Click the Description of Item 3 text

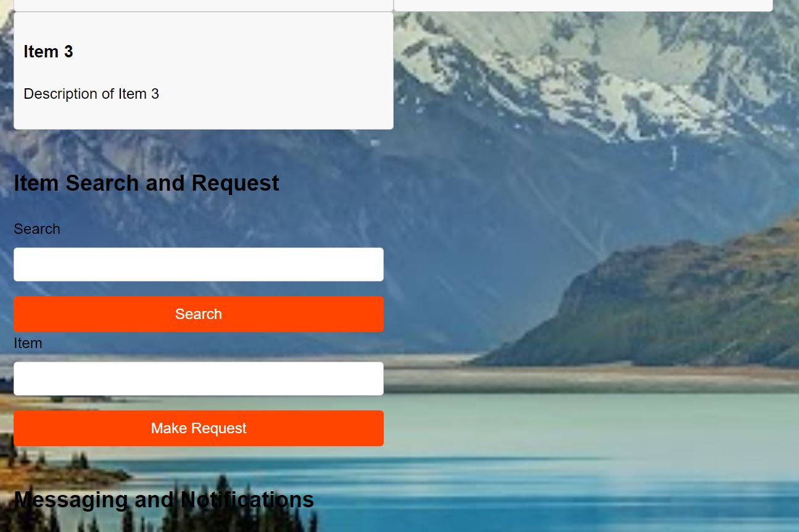click(91, 94)
